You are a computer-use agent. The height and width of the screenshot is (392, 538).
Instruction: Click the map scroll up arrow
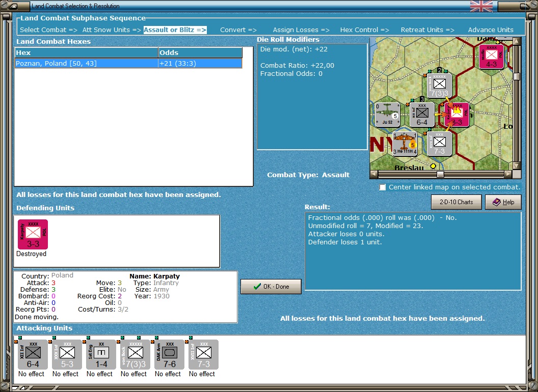coord(517,41)
